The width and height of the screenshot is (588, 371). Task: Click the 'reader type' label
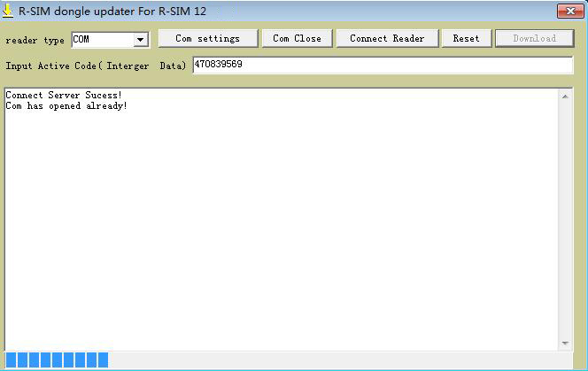click(x=35, y=40)
